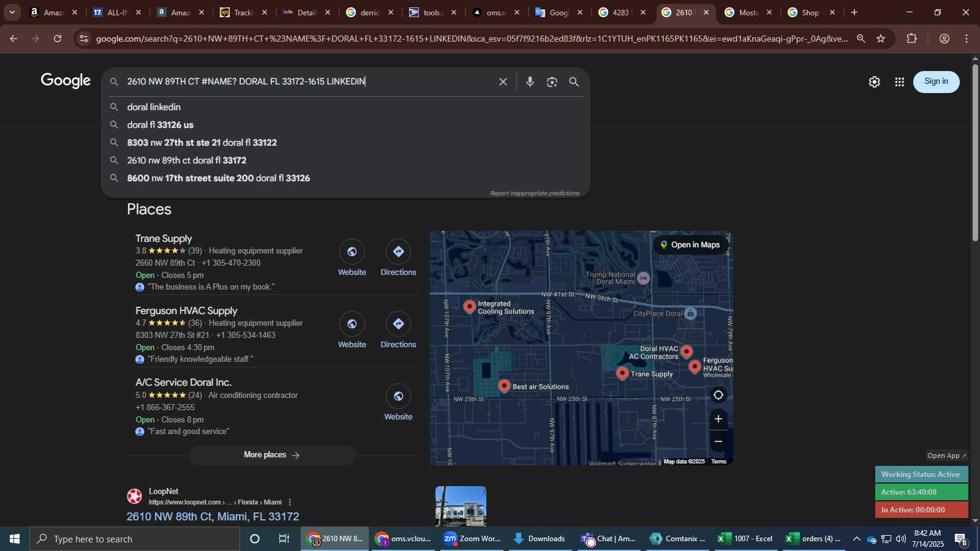Switch to the ALL-IN tab

click(x=116, y=12)
